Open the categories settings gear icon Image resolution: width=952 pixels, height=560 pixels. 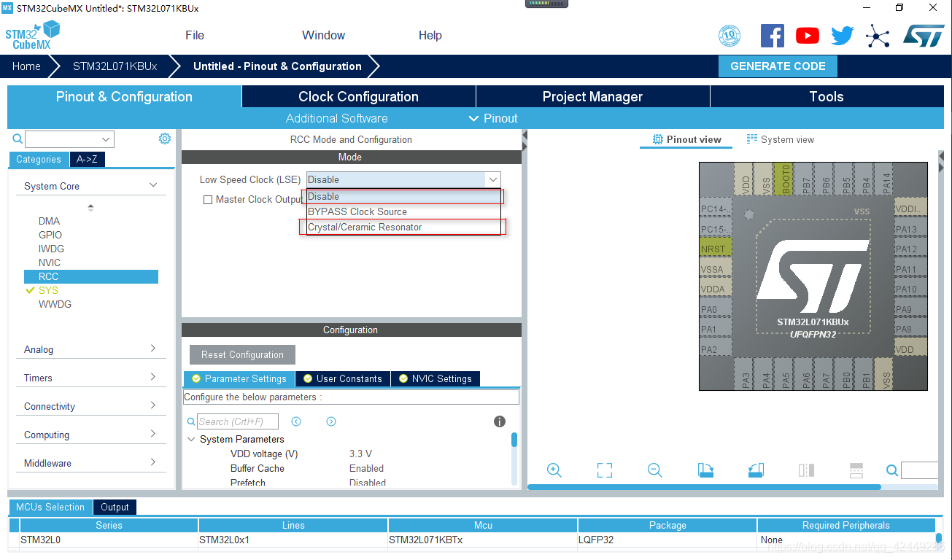coord(165,139)
